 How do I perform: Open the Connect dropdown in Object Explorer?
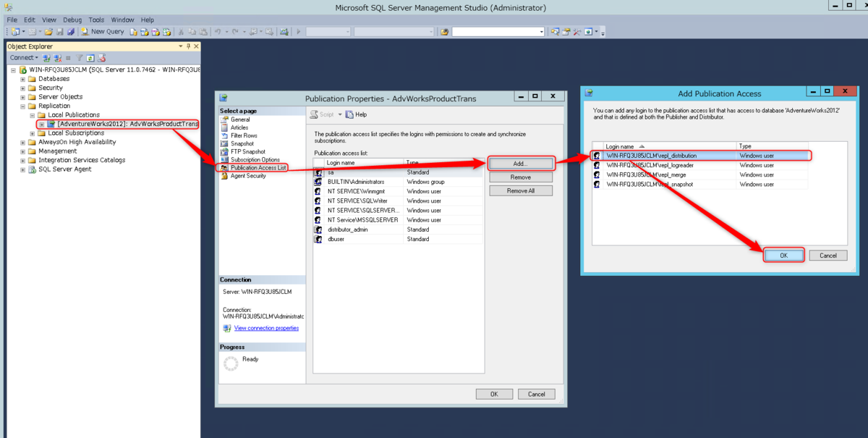point(24,58)
